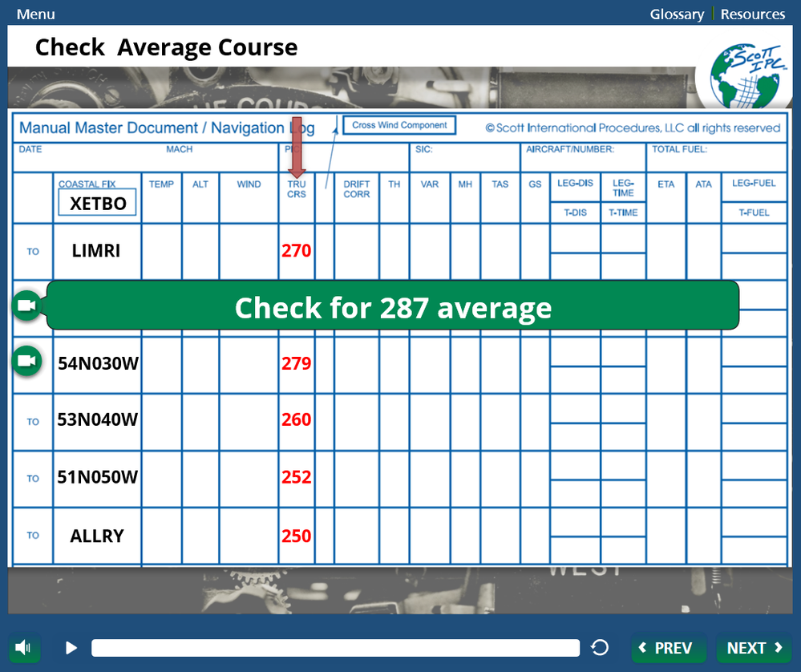Select the 54N030W waypoint cell
This screenshot has width=801, height=672.
click(97, 364)
